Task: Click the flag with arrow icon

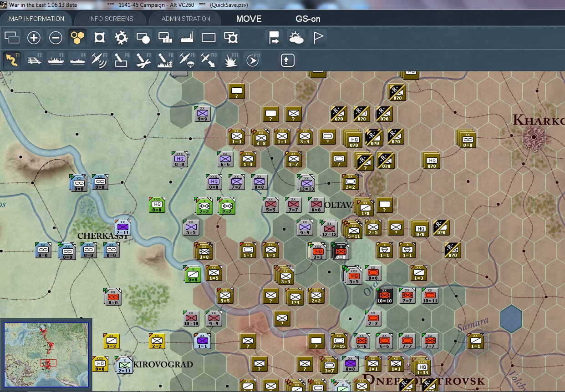Action: click(x=275, y=38)
